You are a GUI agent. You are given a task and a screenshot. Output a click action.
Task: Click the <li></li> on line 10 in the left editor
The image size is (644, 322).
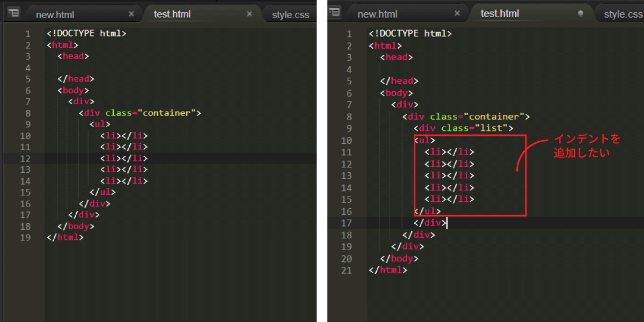[x=123, y=135]
